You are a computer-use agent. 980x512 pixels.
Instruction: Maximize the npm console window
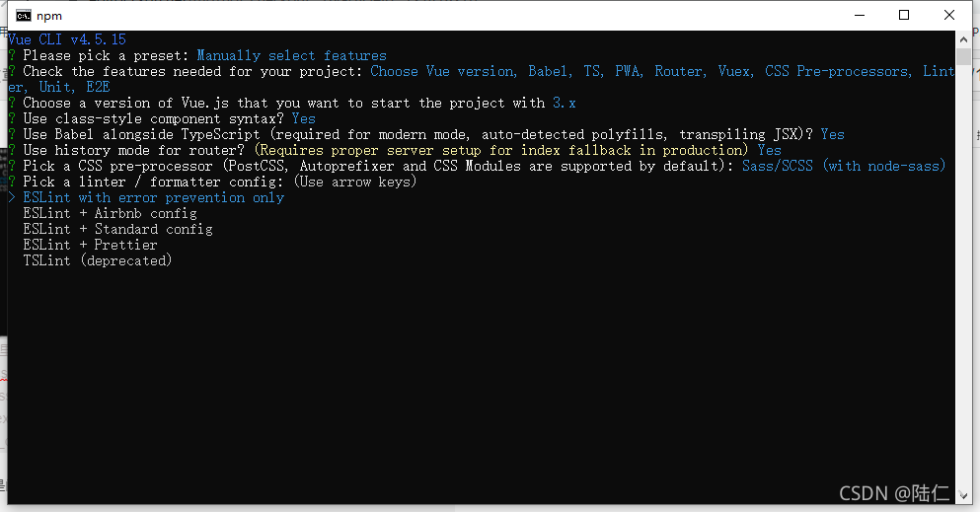coord(904,15)
